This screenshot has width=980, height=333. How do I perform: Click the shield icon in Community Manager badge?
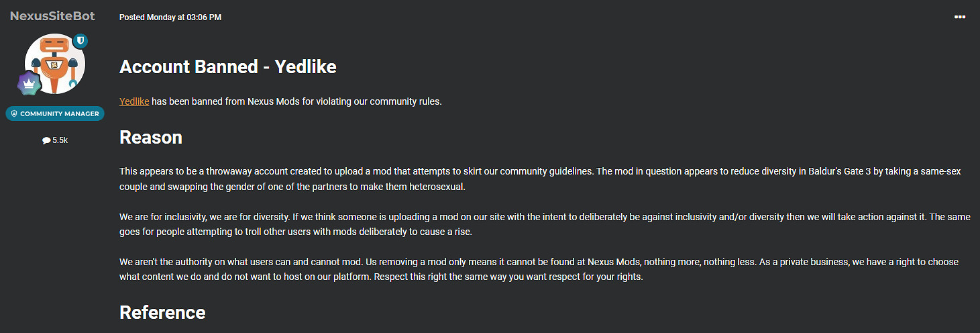click(14, 114)
